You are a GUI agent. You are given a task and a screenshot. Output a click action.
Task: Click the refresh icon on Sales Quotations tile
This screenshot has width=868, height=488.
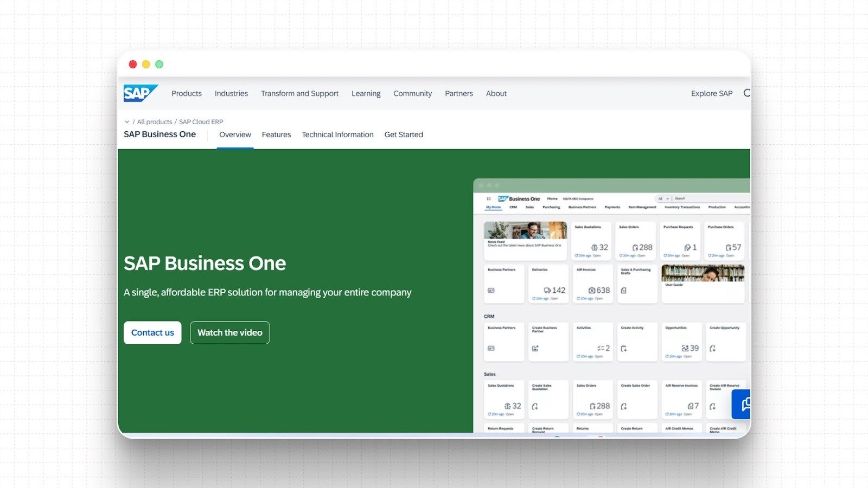pyautogui.click(x=577, y=255)
